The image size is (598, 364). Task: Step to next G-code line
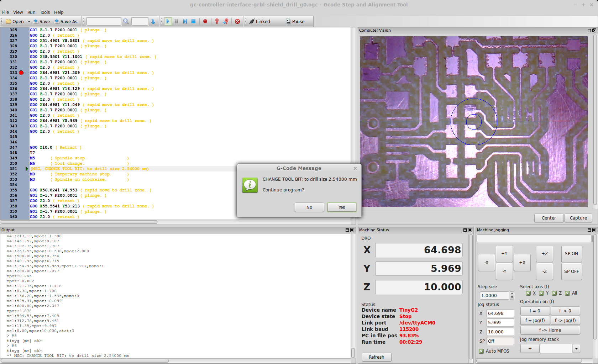(x=185, y=22)
